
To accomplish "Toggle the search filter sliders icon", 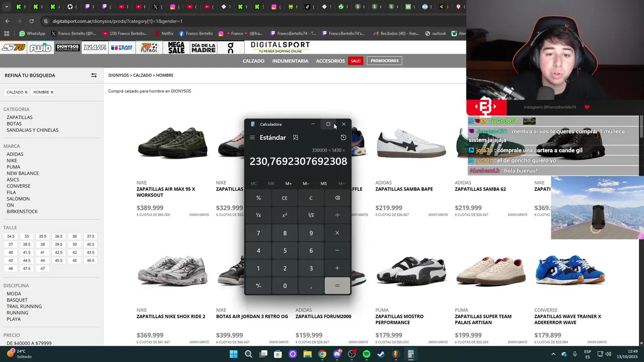I will click(x=94, y=75).
